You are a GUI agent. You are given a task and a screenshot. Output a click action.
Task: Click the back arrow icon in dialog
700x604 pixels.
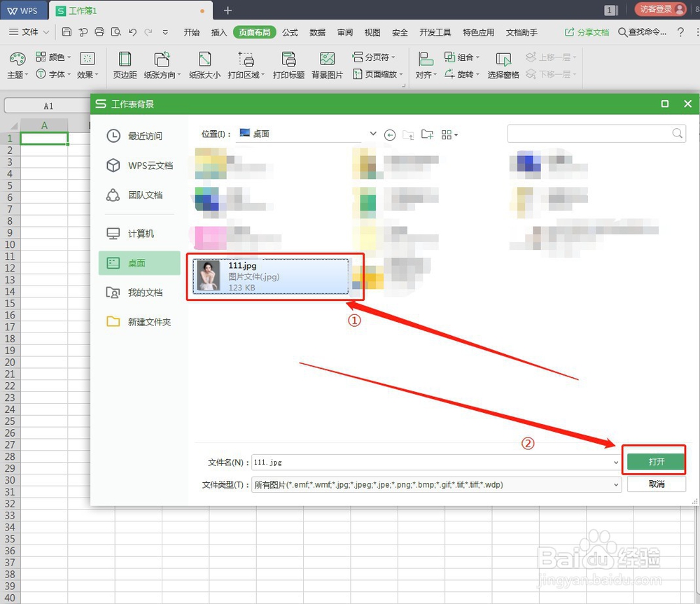click(x=390, y=135)
